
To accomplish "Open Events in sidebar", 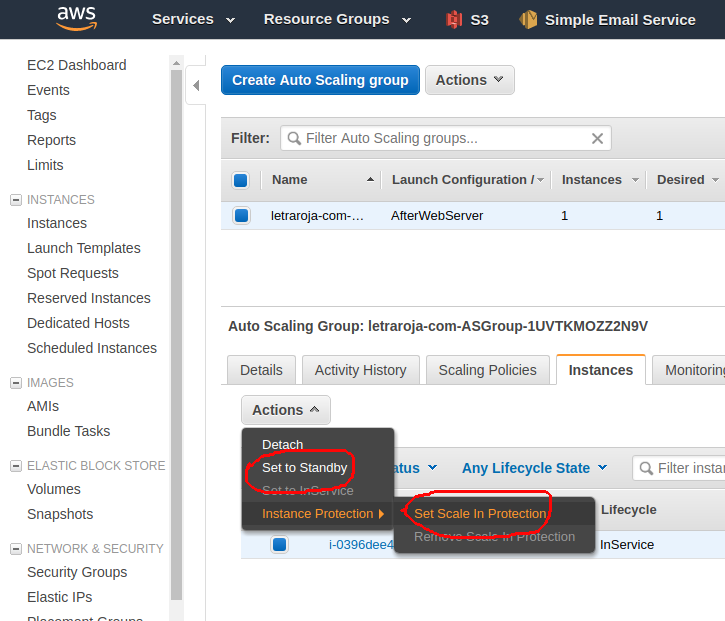I will point(48,90).
